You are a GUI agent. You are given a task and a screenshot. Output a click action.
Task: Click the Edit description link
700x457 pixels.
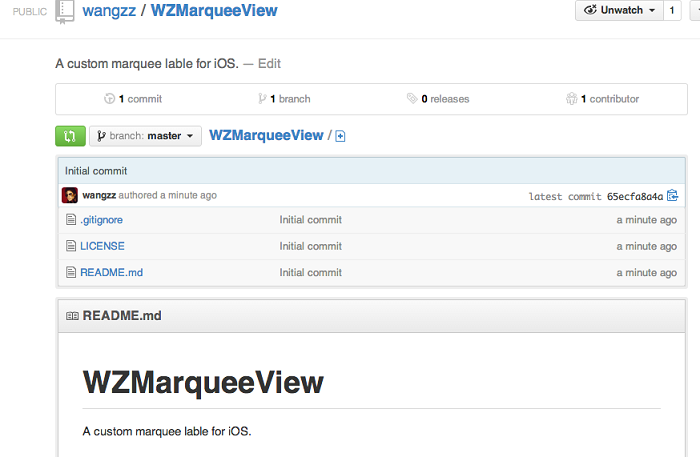coord(269,64)
